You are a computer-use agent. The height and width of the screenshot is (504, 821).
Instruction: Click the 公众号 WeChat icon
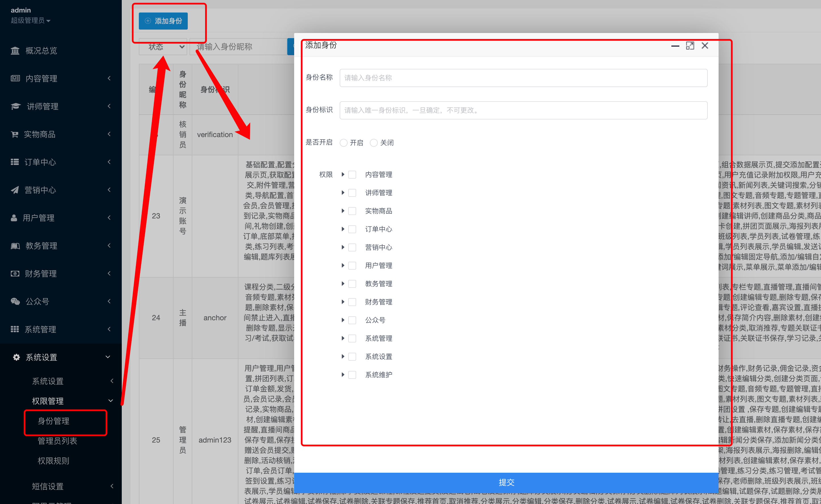click(x=15, y=302)
